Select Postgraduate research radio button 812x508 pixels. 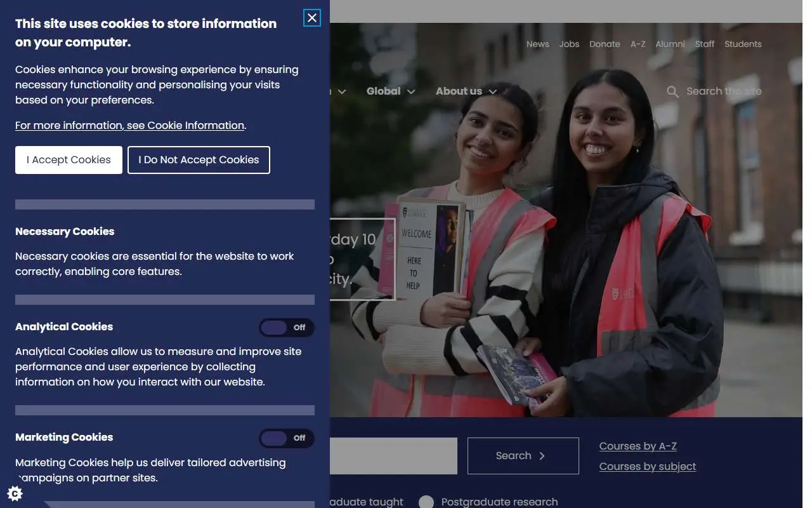pyautogui.click(x=426, y=502)
